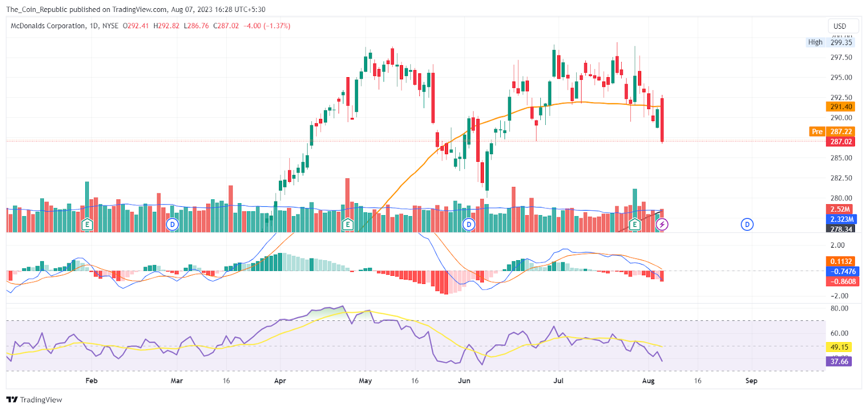Click the Apr label on time axis

280,381
